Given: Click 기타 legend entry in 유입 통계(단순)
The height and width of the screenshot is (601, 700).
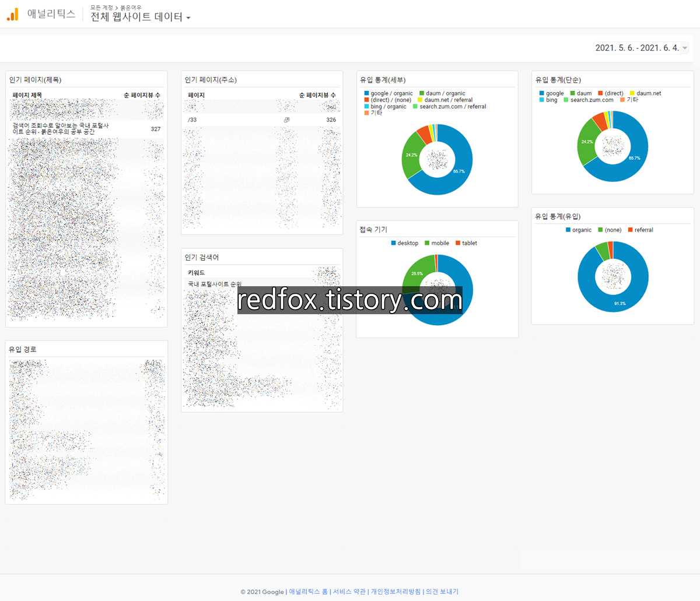Looking at the screenshot, I should [x=629, y=100].
